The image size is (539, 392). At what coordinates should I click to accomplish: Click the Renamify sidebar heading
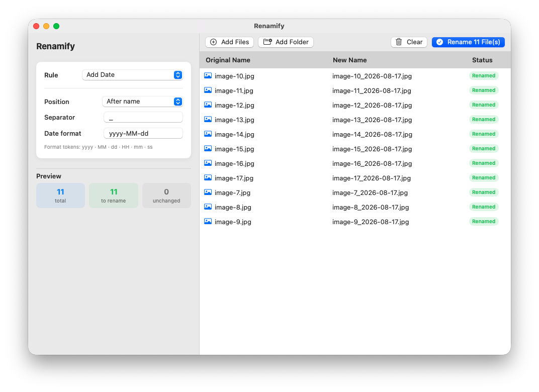tap(56, 46)
